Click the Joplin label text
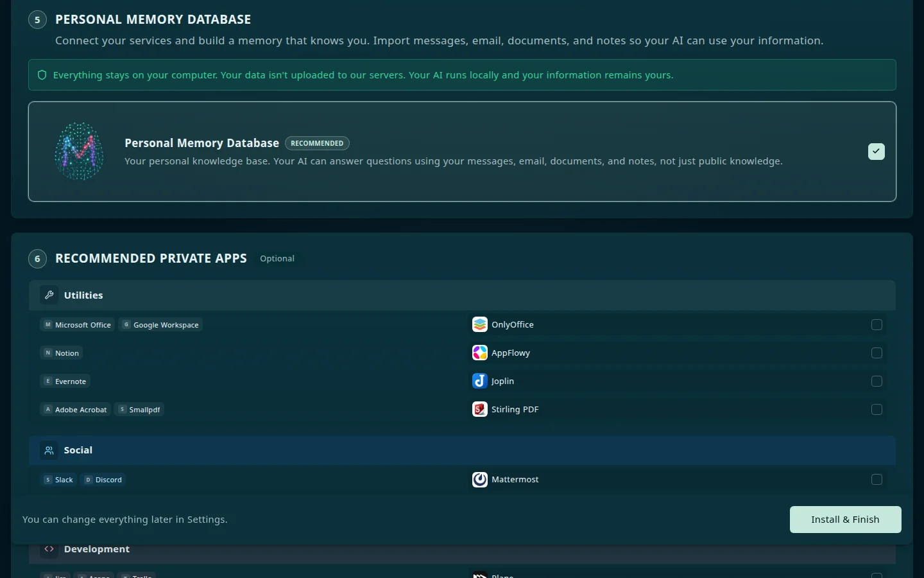Viewport: 924px width, 578px height. pos(503,381)
